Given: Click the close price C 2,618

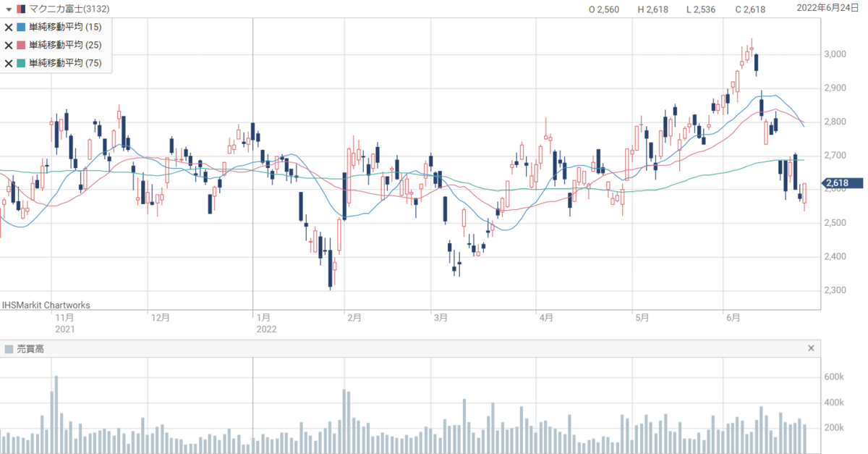Looking at the screenshot, I should [751, 9].
